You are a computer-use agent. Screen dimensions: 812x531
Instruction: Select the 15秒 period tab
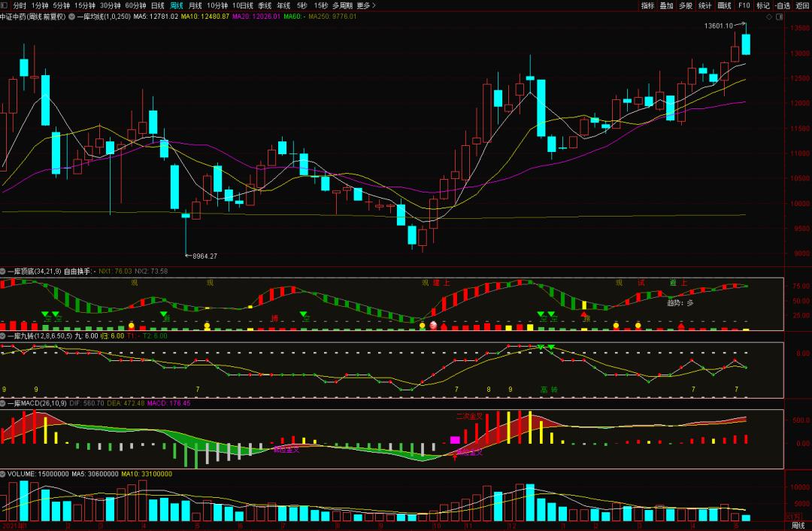(321, 6)
